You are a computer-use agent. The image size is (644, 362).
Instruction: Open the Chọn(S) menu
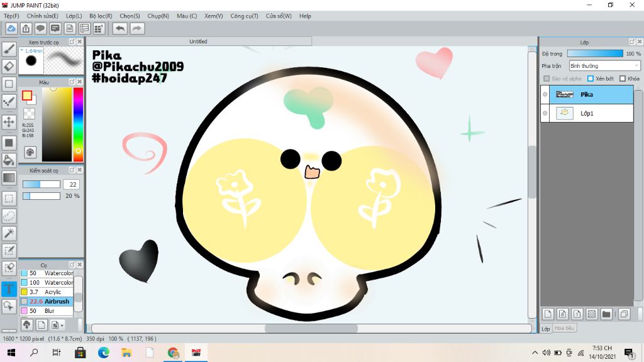[130, 16]
